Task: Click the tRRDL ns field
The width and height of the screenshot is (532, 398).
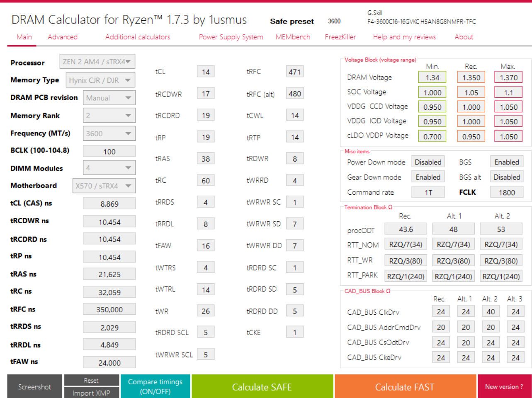Action: click(109, 345)
